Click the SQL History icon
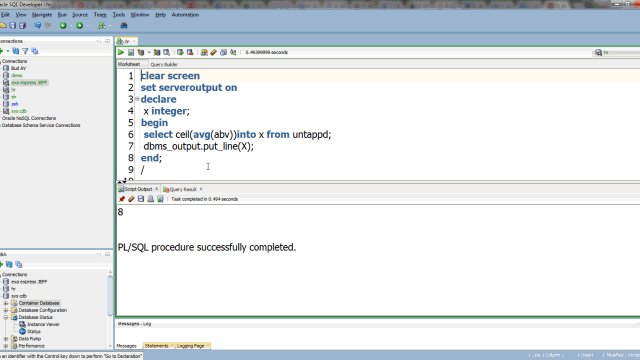Image resolution: width=640 pixels, height=360 pixels. click(223, 52)
